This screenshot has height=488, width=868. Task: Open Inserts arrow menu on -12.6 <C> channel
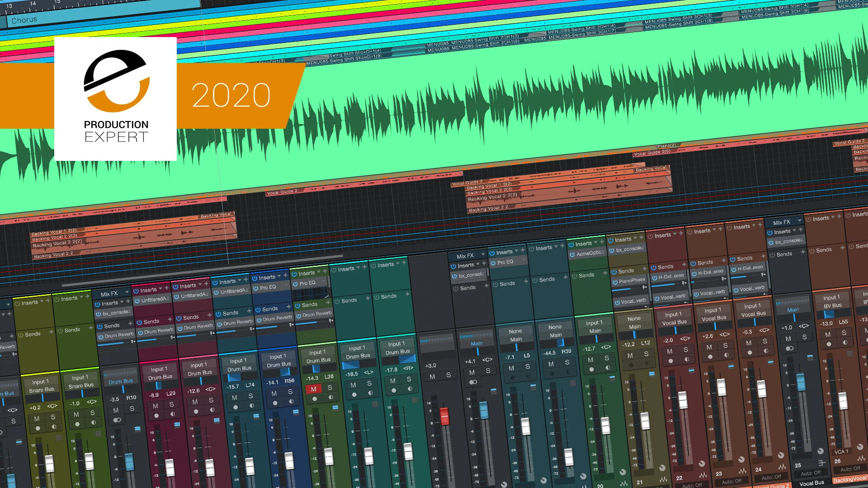pos(200,285)
